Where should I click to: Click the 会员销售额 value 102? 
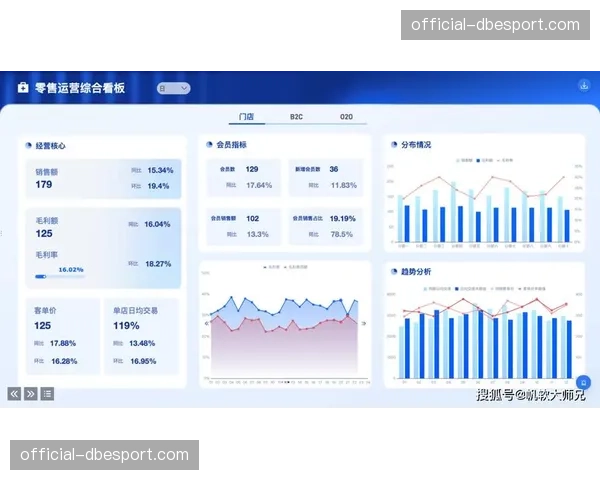[253, 219]
